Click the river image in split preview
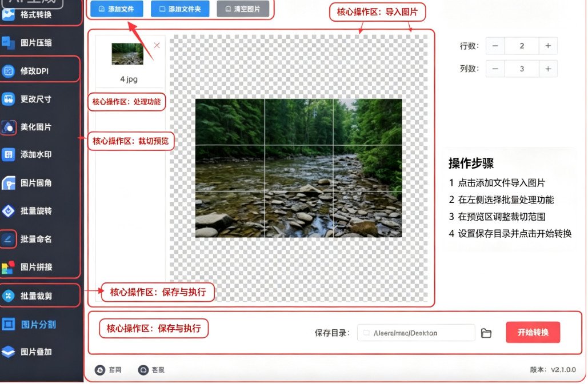This screenshot has width=588, height=387. [298, 168]
